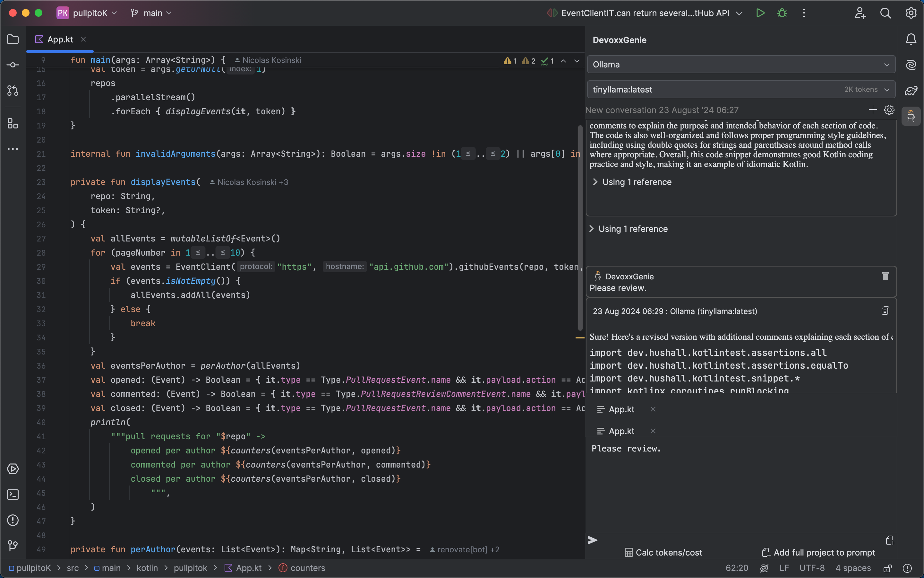924x578 pixels.
Task: Debug the EventClientIT configuration
Action: tap(782, 13)
